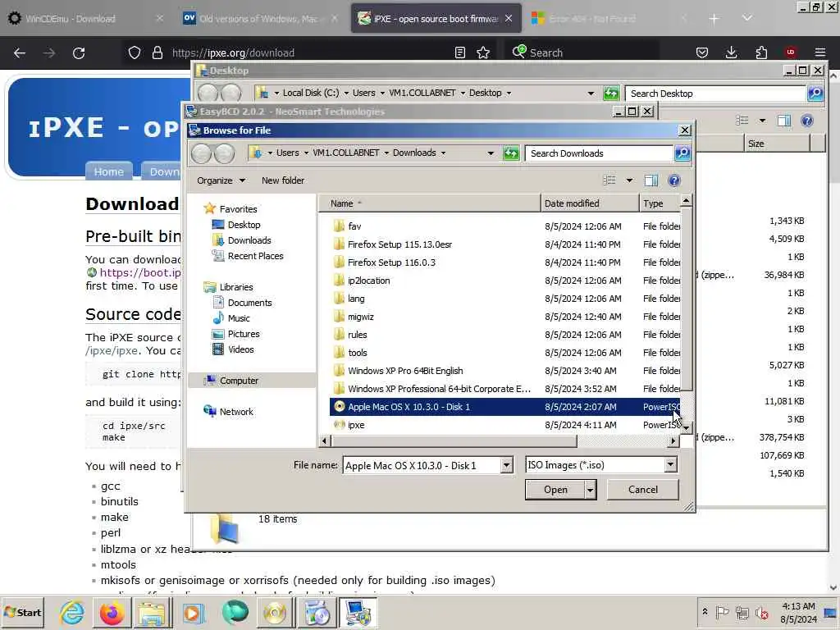The image size is (840, 630).
Task: Select Firefox Setup 116.0.3 folder
Action: coord(504,262)
